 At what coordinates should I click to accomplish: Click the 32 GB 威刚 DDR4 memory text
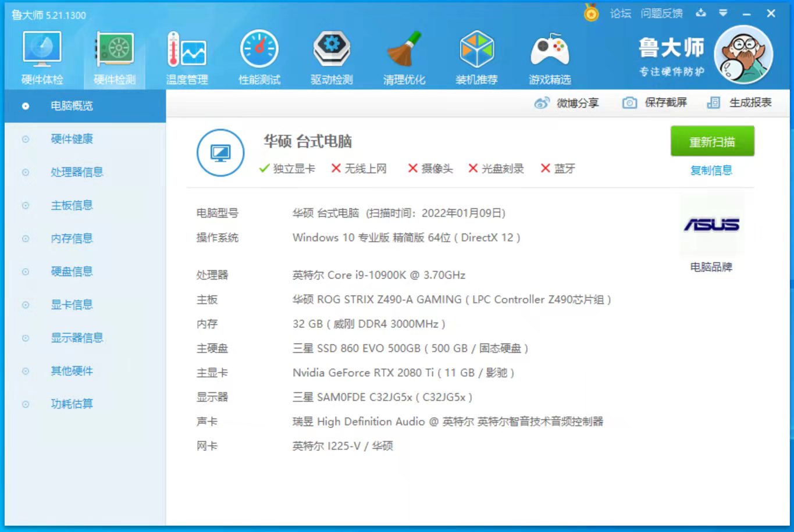tap(369, 324)
